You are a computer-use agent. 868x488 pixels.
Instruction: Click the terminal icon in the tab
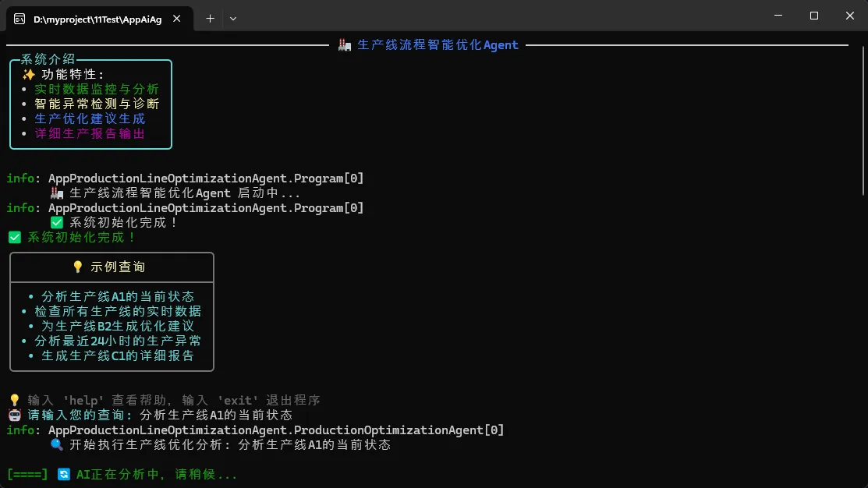tap(19, 19)
